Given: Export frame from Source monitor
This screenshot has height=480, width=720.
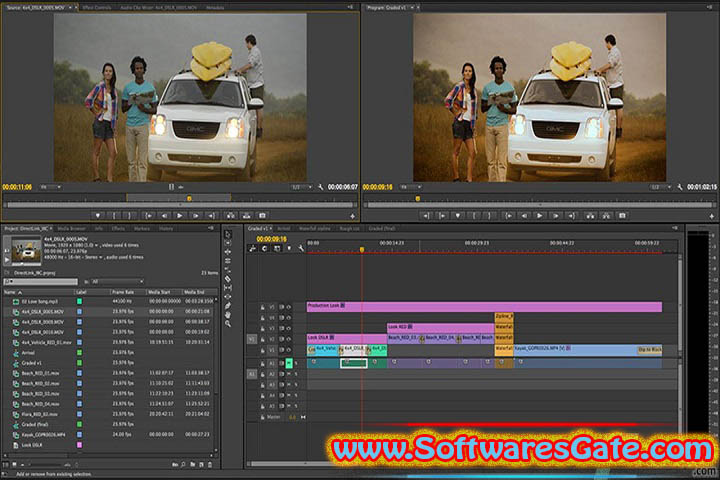Looking at the screenshot, I should (262, 215).
